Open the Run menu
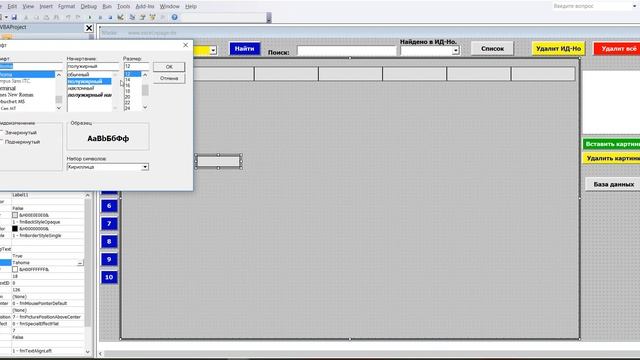The image size is (640, 360). pos(107,7)
